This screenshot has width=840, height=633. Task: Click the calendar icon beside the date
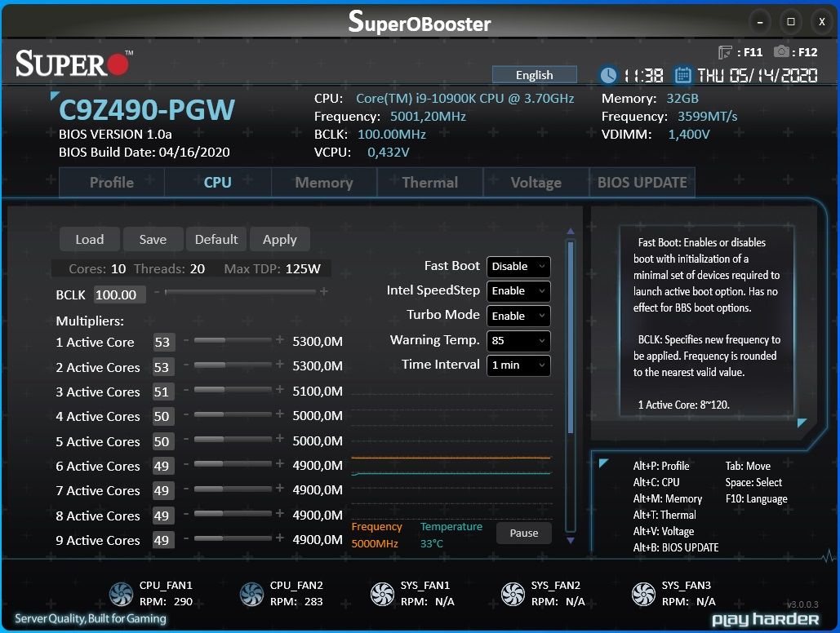coord(682,75)
